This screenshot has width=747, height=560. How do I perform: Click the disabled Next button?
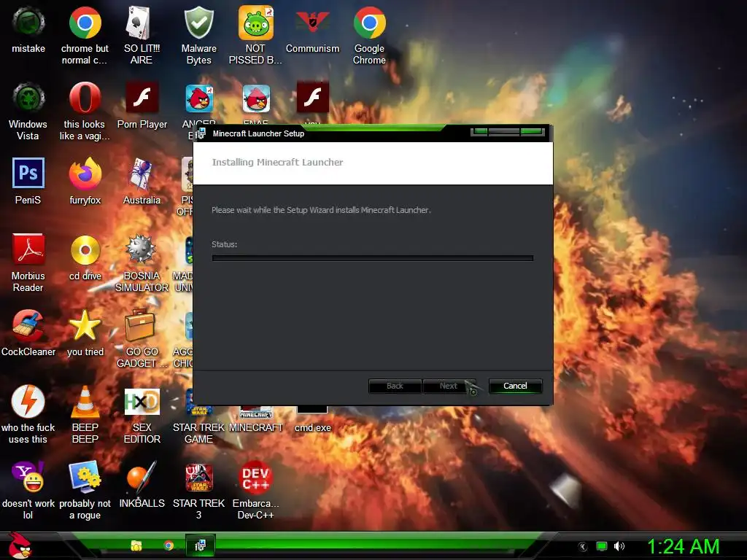(449, 386)
